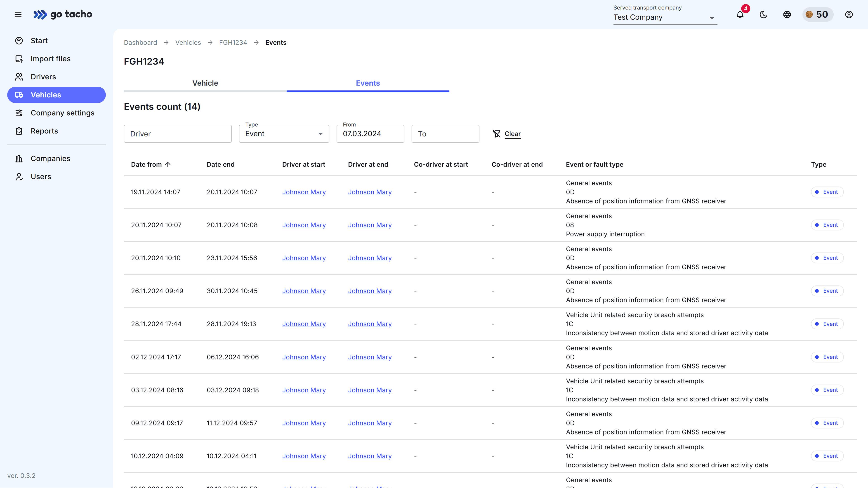Image resolution: width=868 pixels, height=488 pixels.
Task: Switch to the Events tab
Action: coord(368,83)
